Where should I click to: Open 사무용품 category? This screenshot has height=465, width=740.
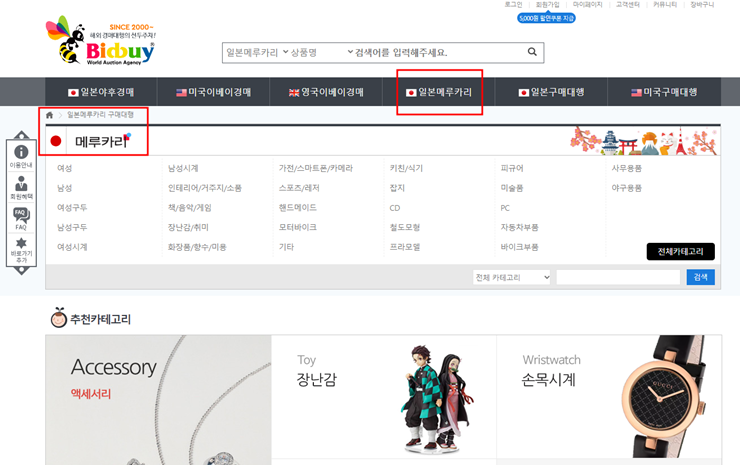[627, 168]
